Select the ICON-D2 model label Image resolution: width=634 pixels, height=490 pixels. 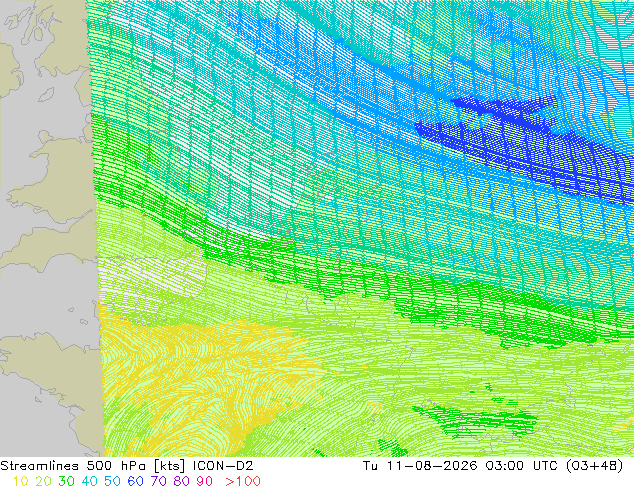(x=223, y=466)
